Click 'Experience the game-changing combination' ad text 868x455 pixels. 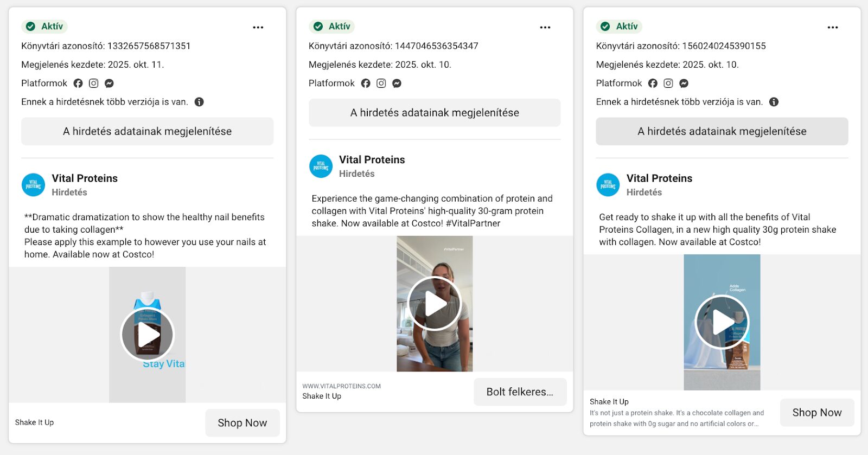point(432,211)
